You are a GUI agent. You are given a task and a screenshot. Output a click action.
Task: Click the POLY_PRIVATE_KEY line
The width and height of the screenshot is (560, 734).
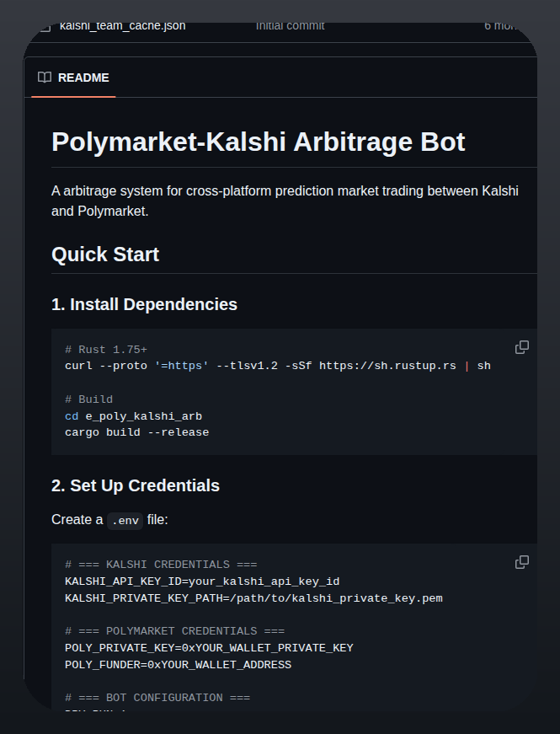coord(209,648)
